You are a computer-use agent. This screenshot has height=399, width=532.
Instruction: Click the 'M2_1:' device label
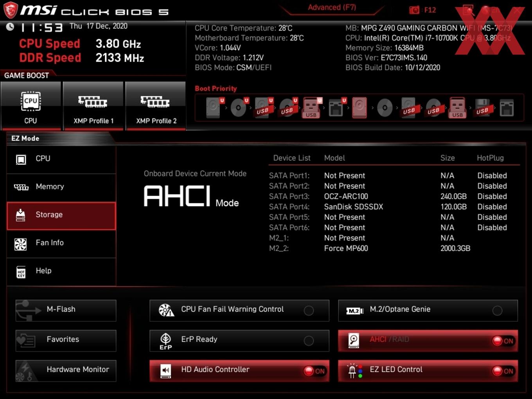[x=279, y=238]
